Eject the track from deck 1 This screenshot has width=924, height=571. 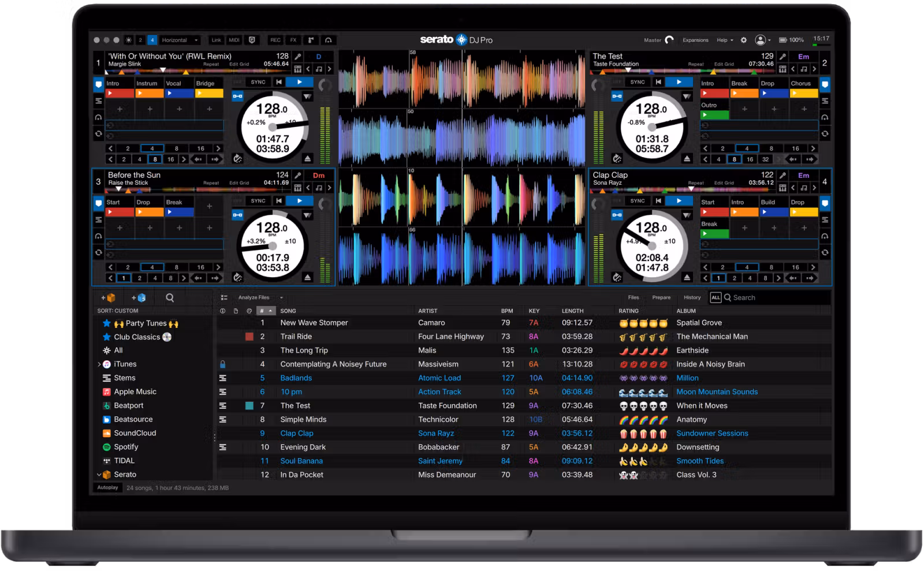pyautogui.click(x=308, y=159)
